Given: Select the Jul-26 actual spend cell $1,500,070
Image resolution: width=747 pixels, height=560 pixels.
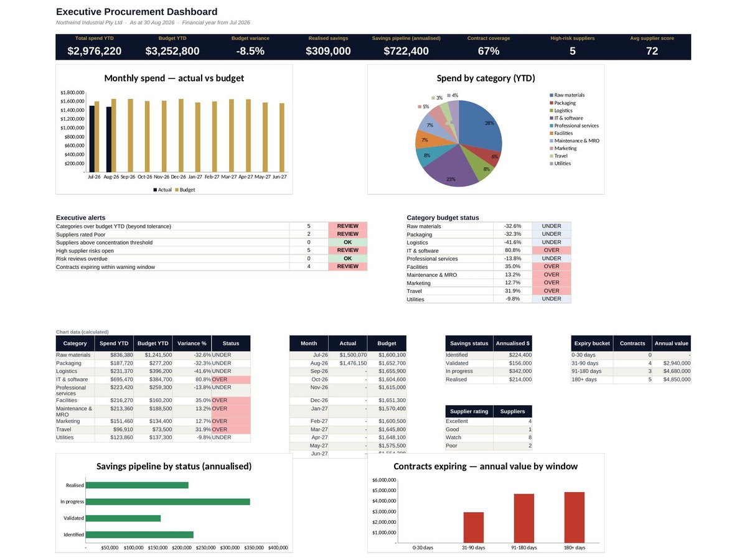Looking at the screenshot, I should pyautogui.click(x=348, y=355).
